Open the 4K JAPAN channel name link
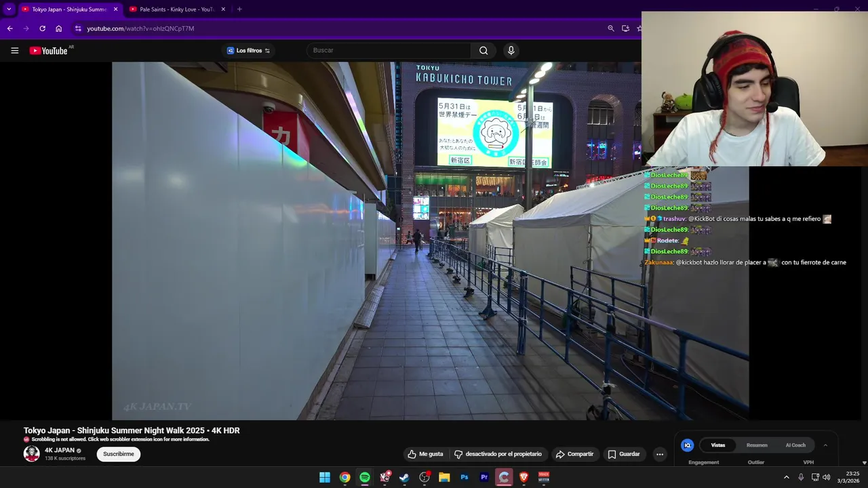 [60, 450]
